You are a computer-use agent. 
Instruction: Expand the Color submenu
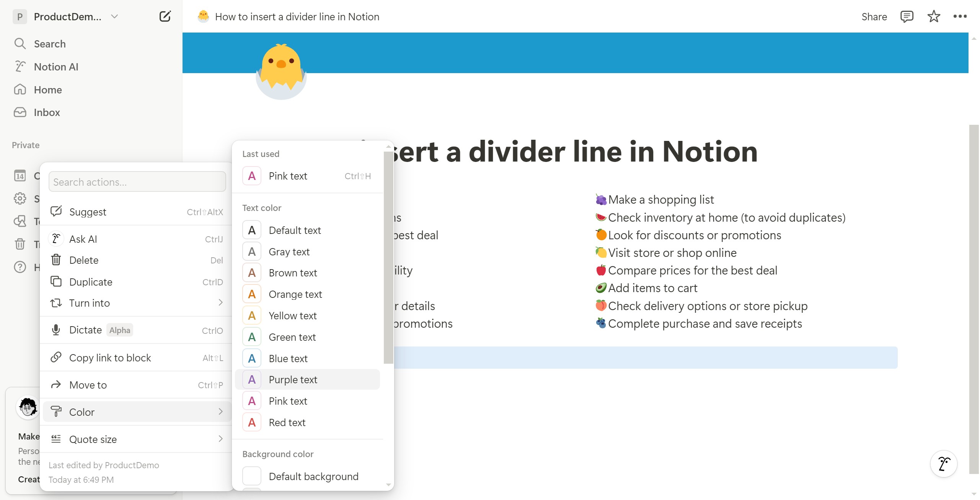(x=137, y=412)
